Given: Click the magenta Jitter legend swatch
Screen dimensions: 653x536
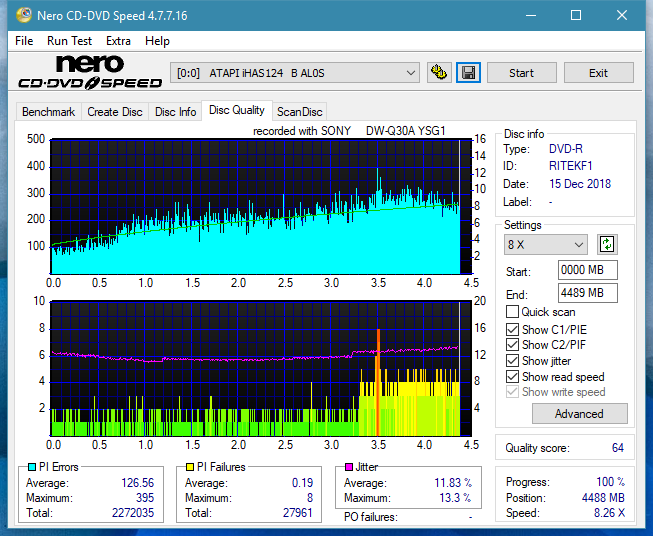Looking at the screenshot, I should click(x=349, y=467).
